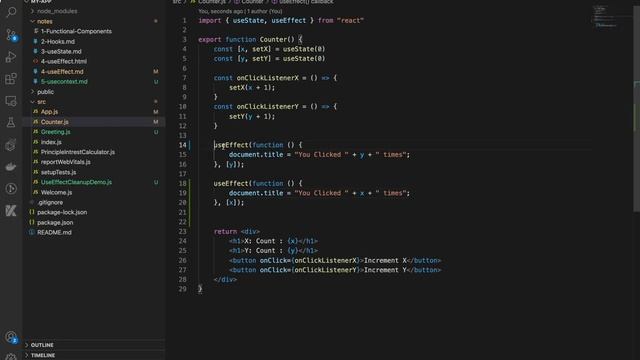Click 'Increment X' button text in code
This screenshot has height=360, width=640.
coord(385,260)
